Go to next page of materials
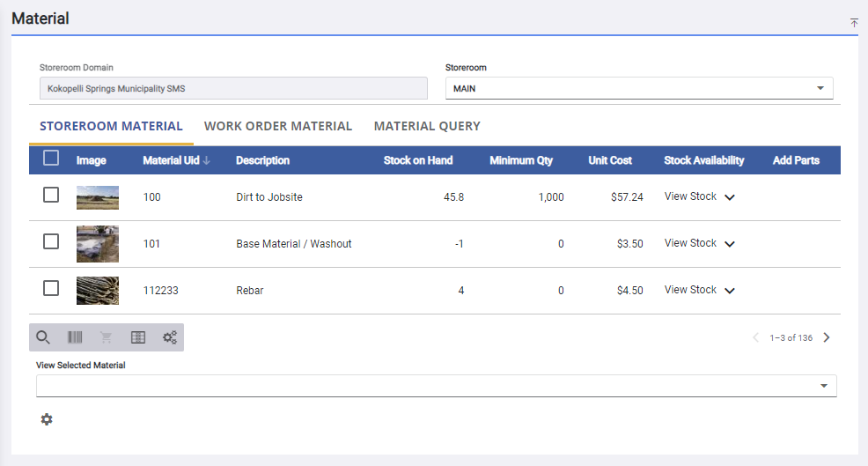The height and width of the screenshot is (466, 868). pyautogui.click(x=826, y=337)
